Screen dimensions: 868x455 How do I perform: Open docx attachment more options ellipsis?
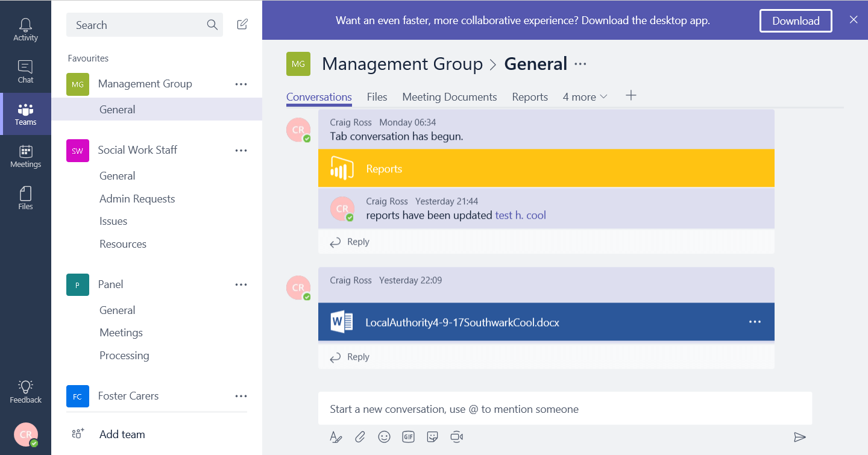pos(755,322)
